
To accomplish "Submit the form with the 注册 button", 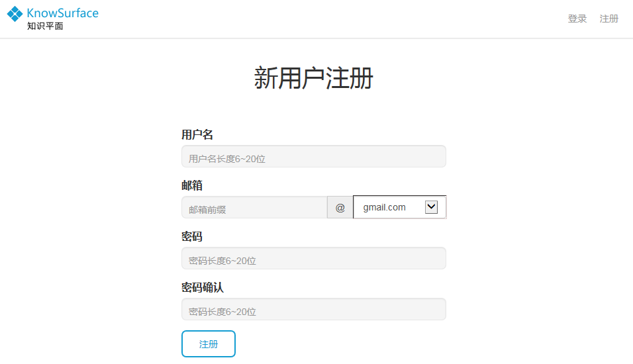I will point(208,344).
